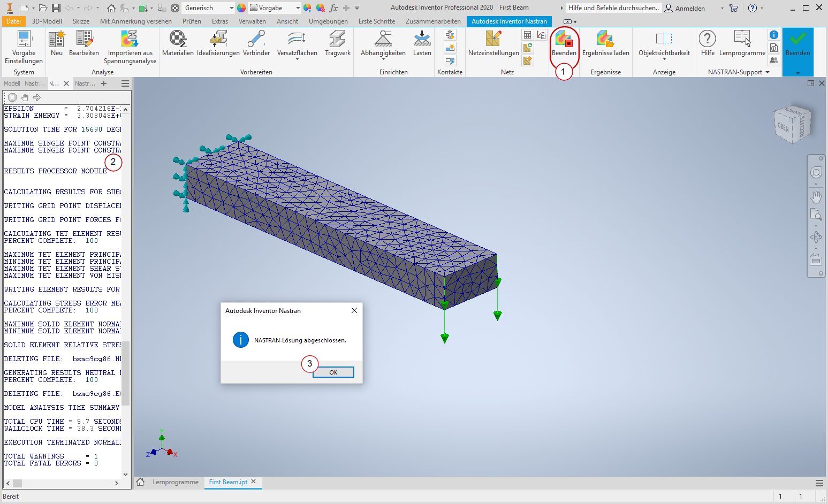Image resolution: width=828 pixels, height=504 pixels.
Task: Click Anmelden to sign in
Action: tap(685, 8)
